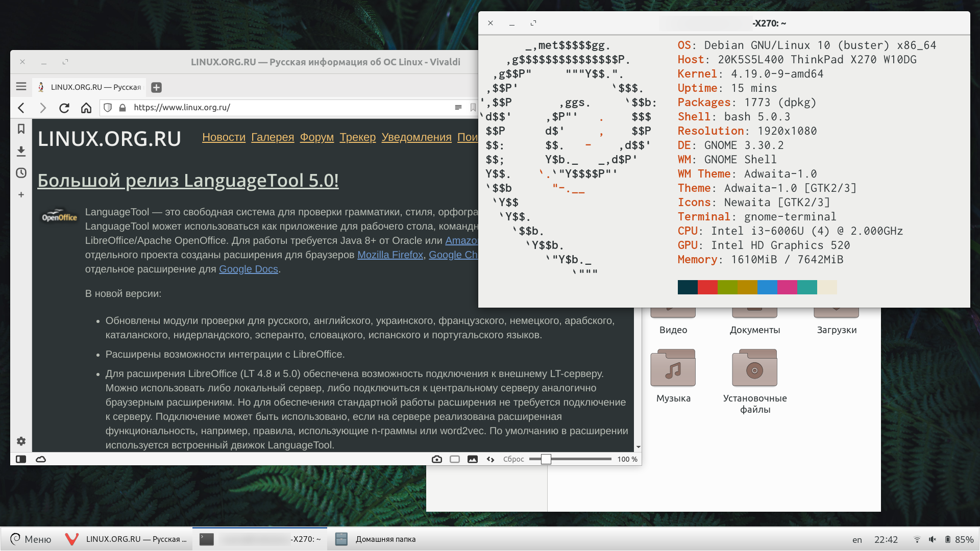
Task: Open a new tab with the plus button
Action: pyautogui.click(x=157, y=87)
